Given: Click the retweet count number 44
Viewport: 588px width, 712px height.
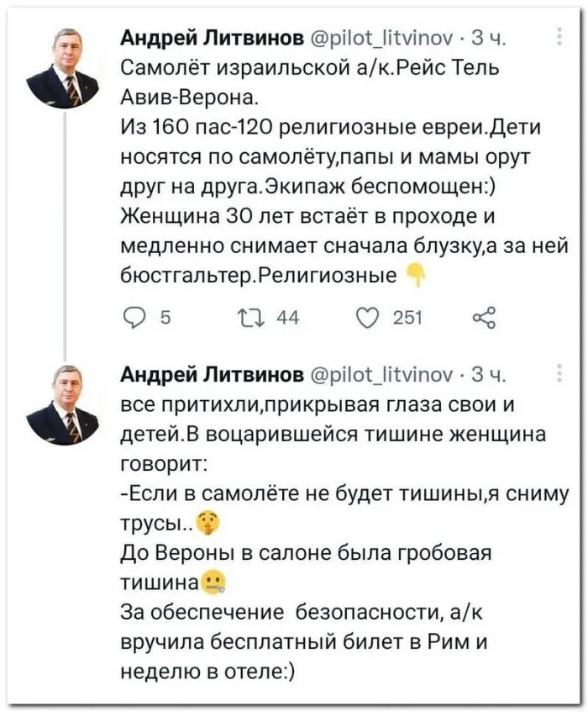Looking at the screenshot, I should tap(287, 317).
